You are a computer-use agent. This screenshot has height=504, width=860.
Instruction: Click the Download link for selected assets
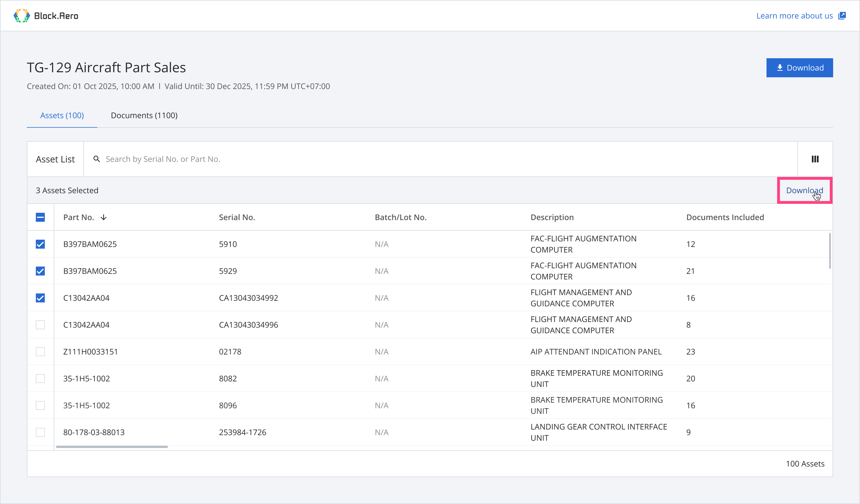click(804, 190)
